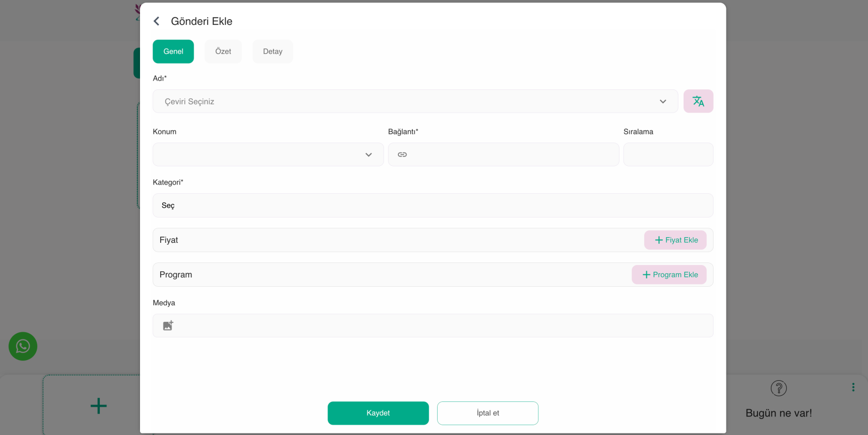Click inside the Bağlantı text field
The width and height of the screenshot is (868, 435).
coord(512,154)
